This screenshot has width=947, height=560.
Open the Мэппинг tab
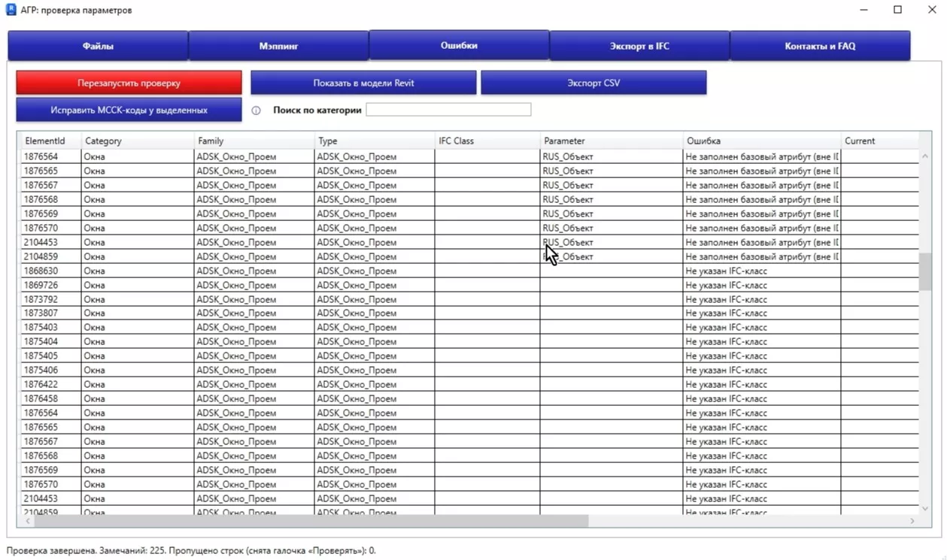278,46
